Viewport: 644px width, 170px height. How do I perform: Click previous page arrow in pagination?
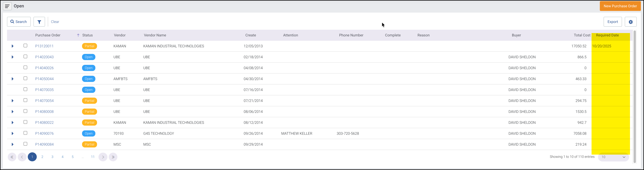coord(22,157)
